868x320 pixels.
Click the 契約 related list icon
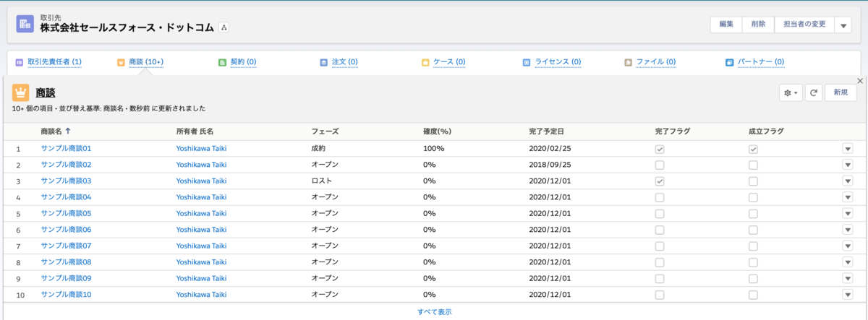tap(222, 62)
